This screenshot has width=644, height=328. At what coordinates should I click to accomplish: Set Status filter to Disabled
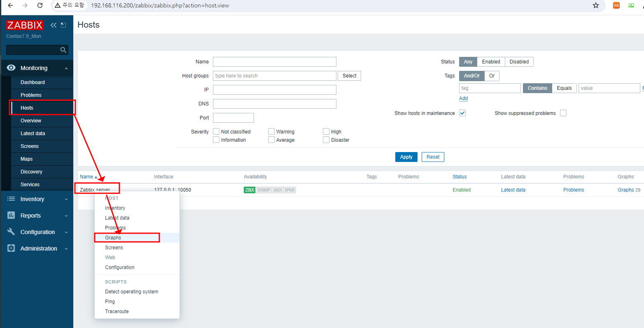pyautogui.click(x=519, y=62)
